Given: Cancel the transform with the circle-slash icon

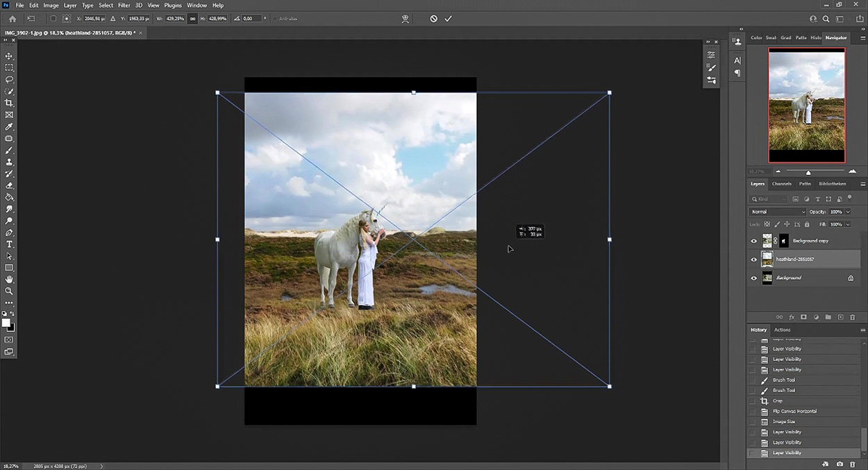Looking at the screenshot, I should click(433, 19).
